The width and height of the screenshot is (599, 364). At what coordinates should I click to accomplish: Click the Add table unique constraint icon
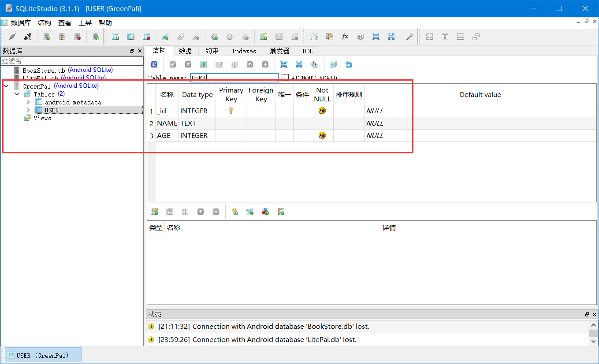click(x=265, y=212)
